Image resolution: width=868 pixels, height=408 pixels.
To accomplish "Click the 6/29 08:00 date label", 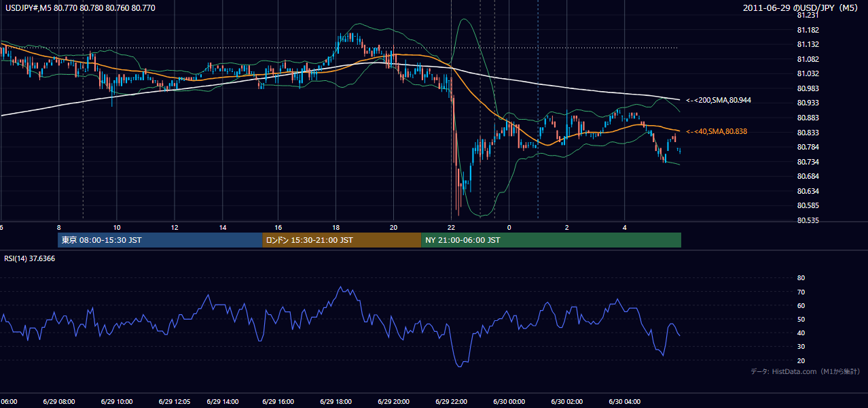I will pyautogui.click(x=60, y=401).
